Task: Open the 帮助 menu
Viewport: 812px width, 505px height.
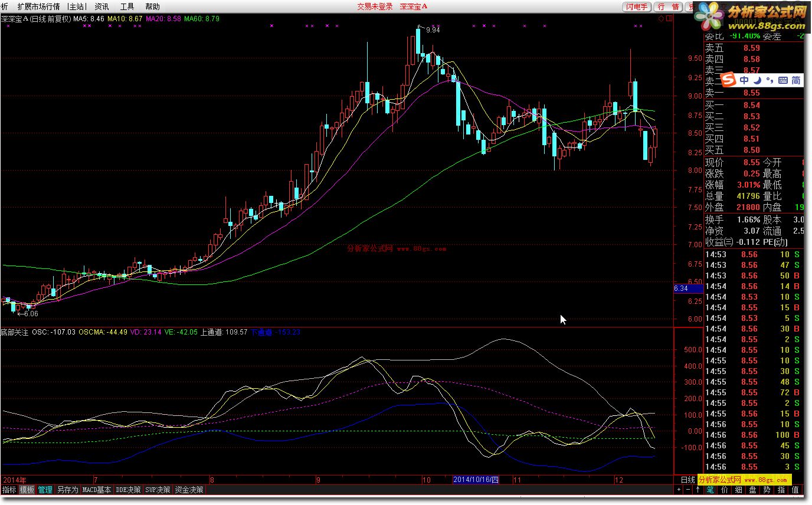Action: (152, 6)
